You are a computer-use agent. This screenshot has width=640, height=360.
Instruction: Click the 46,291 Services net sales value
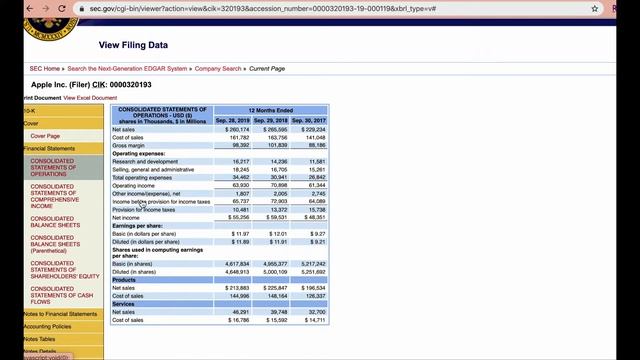pyautogui.click(x=241, y=312)
